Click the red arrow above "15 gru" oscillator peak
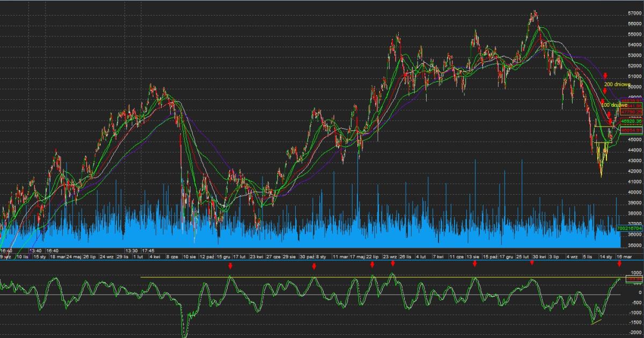 click(230, 266)
